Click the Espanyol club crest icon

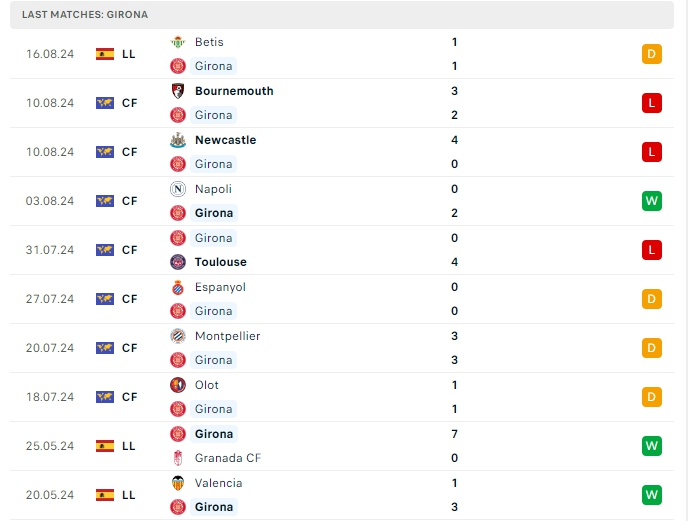point(178,287)
